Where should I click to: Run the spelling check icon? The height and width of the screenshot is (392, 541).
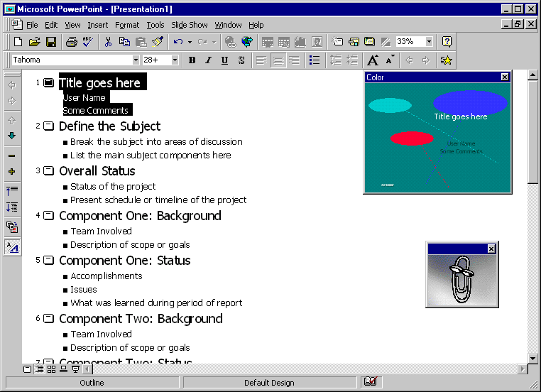point(88,42)
